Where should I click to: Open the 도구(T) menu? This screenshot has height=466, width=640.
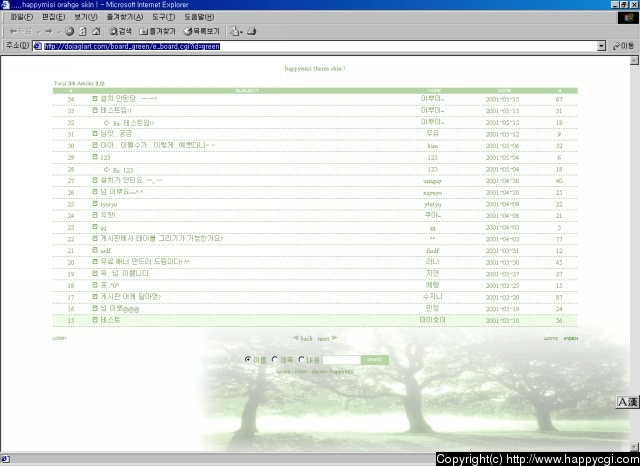click(x=163, y=17)
